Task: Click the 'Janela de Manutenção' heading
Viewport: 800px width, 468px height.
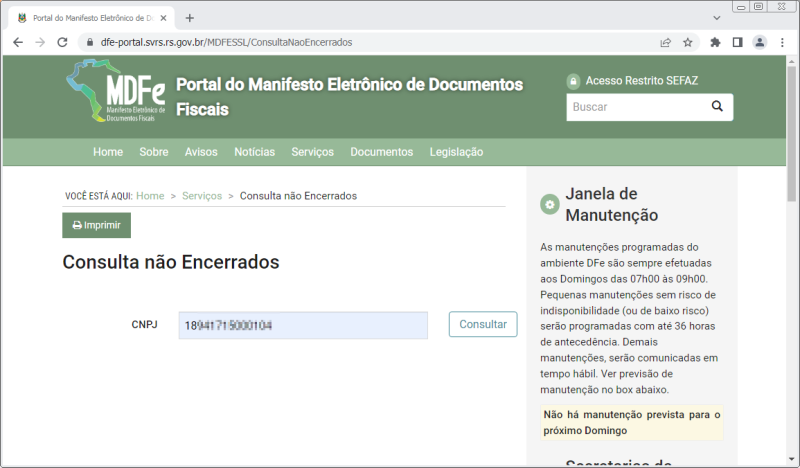Action: 612,205
